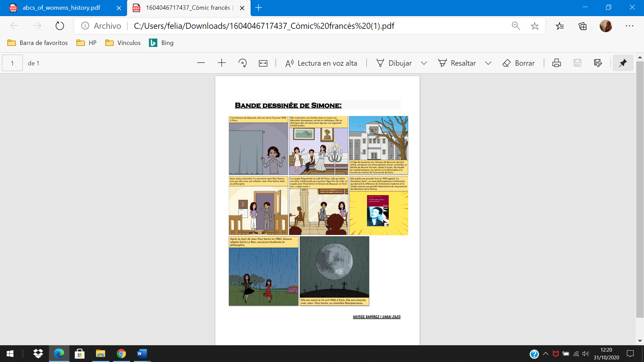Expand the Resaltar options dropdown arrow
This screenshot has height=362, width=644.
click(x=488, y=63)
